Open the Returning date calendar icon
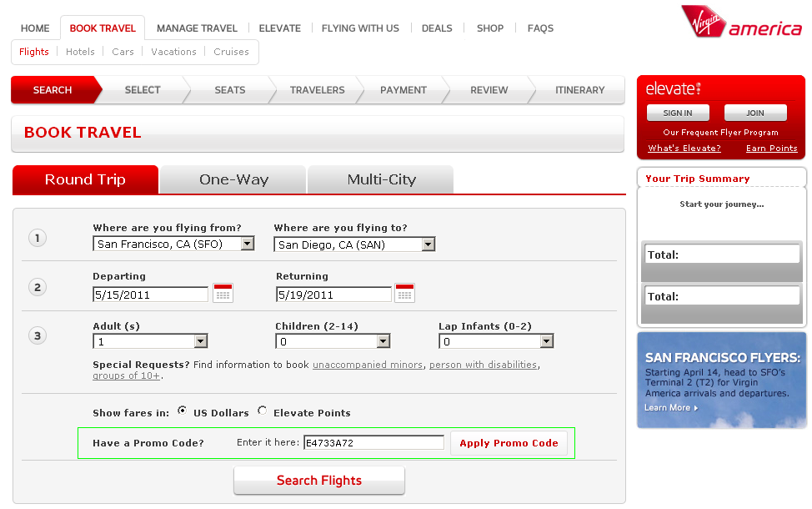This screenshot has width=812, height=509. (404, 293)
